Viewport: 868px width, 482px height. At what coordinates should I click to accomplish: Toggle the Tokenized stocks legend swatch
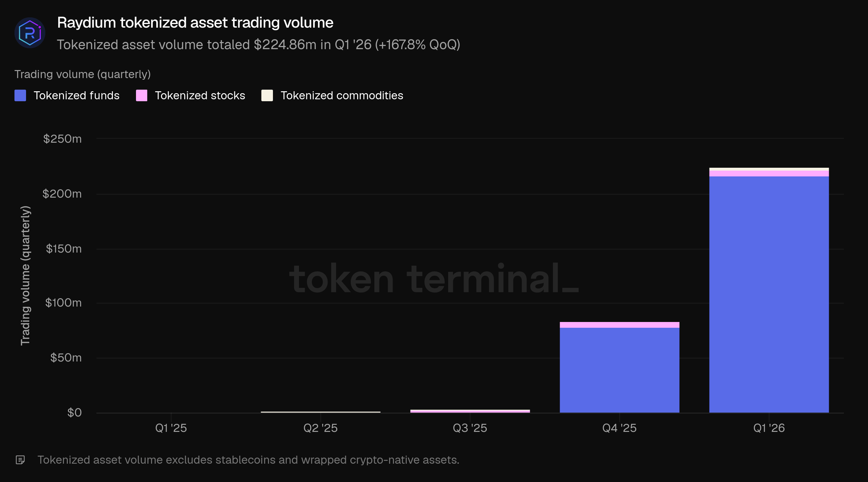(x=141, y=95)
